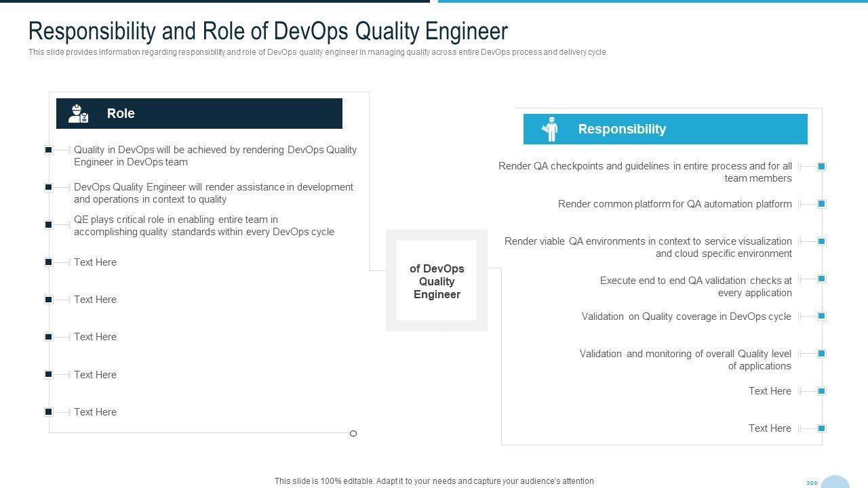Select the first 'Text Here' placeholder under Role
This screenshot has width=868, height=488.
95,262
